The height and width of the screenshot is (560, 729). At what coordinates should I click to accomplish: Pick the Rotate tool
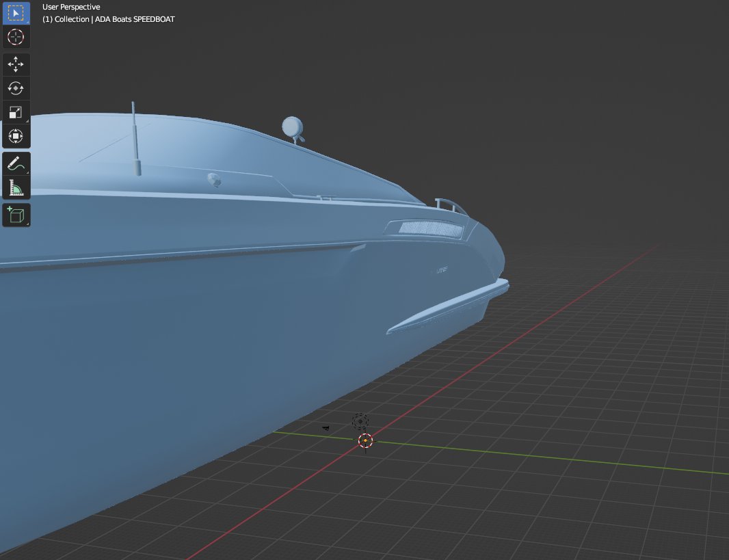(16, 88)
